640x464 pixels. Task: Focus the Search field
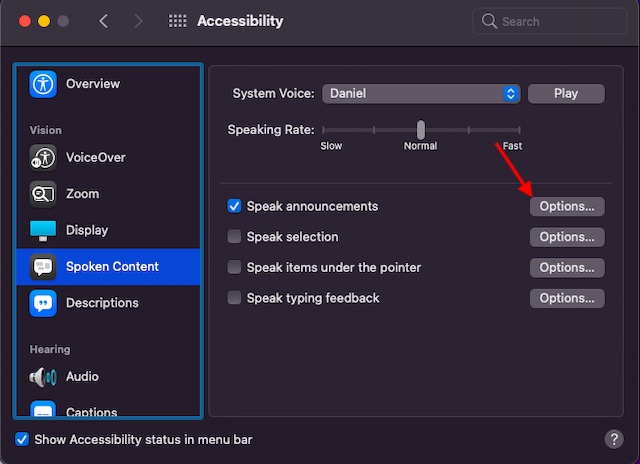click(x=549, y=21)
